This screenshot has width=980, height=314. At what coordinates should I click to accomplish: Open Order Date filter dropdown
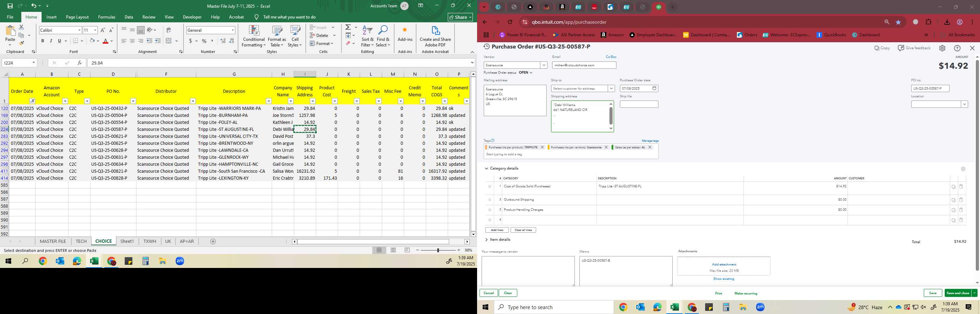coord(32,101)
